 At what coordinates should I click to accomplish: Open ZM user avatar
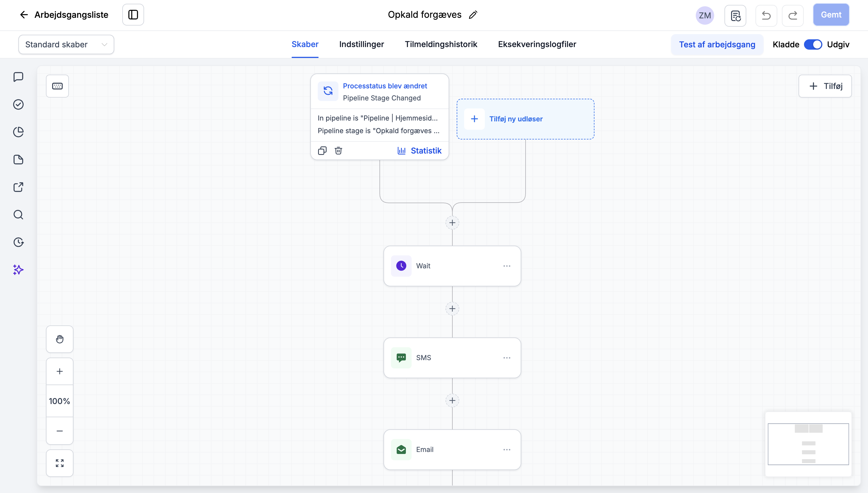[x=705, y=15]
